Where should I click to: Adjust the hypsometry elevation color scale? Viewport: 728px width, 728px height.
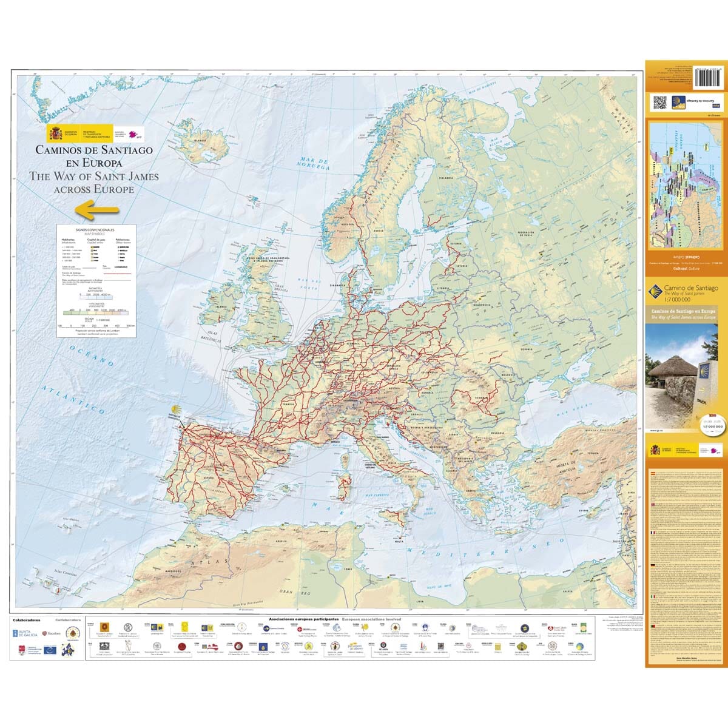click(x=95, y=313)
